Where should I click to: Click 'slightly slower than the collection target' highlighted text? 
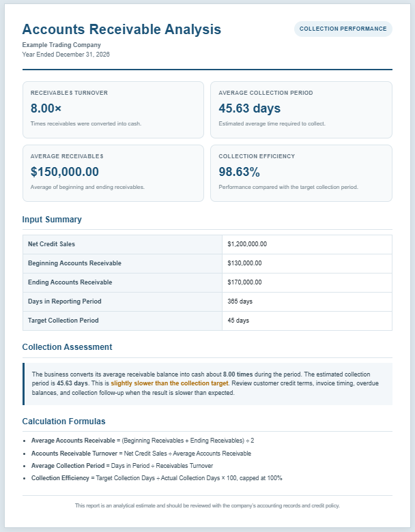click(x=169, y=383)
